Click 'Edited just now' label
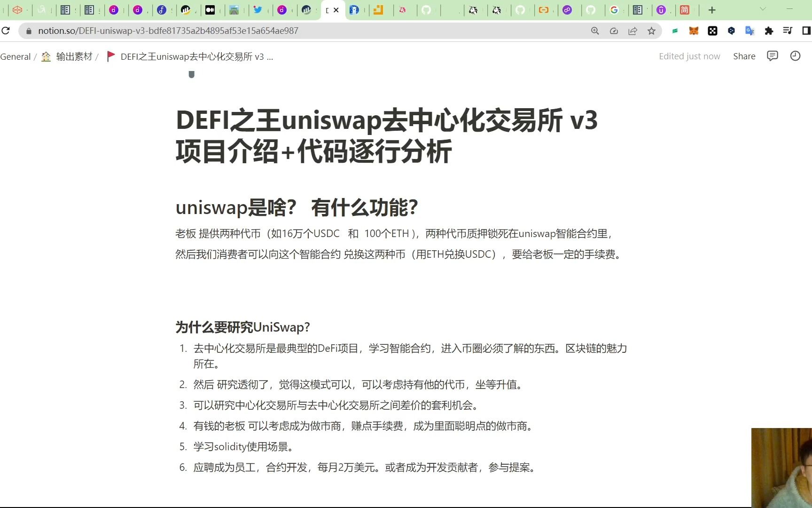This screenshot has height=508, width=812. [689, 56]
